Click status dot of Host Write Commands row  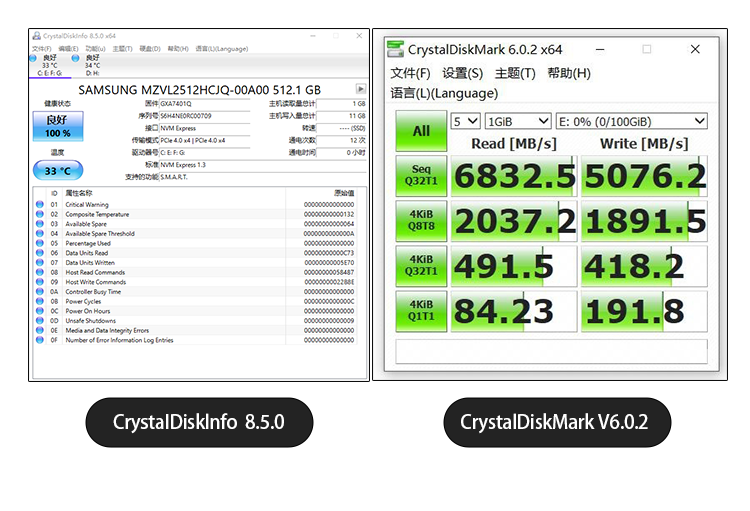[40, 282]
